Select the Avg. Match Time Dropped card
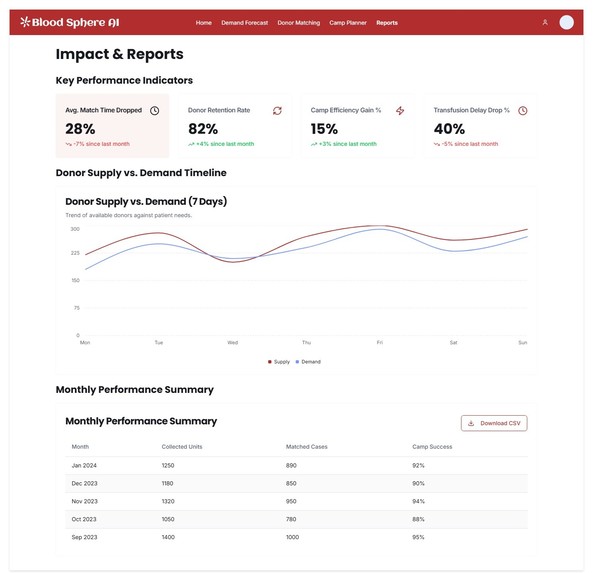 [112, 126]
